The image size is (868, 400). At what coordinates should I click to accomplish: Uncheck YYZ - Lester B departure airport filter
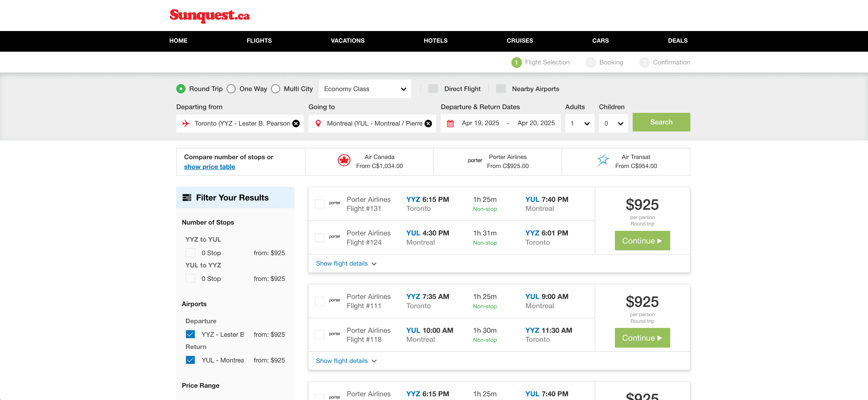(x=190, y=334)
